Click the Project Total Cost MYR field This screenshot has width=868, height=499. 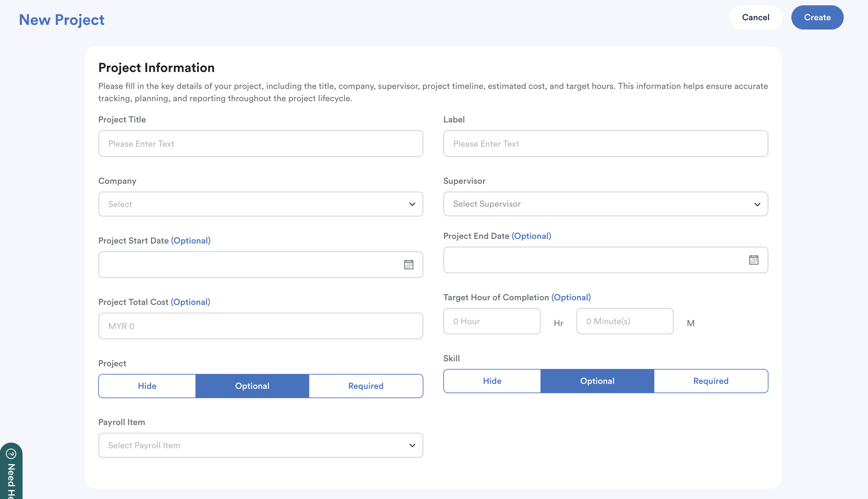[260, 326]
